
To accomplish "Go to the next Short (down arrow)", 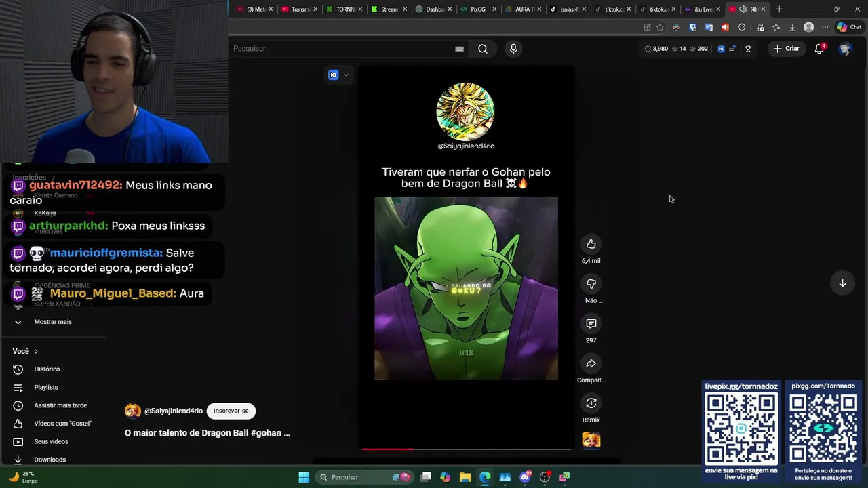I will click(x=842, y=283).
